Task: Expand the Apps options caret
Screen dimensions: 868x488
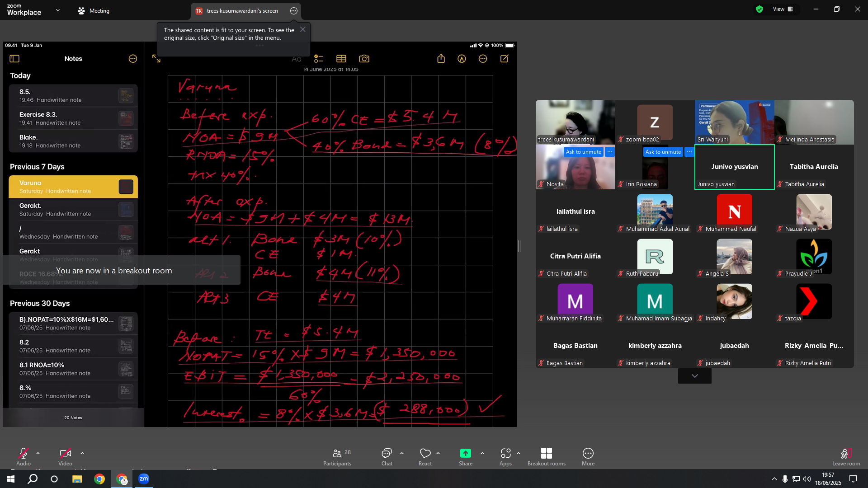Action: pyautogui.click(x=519, y=453)
